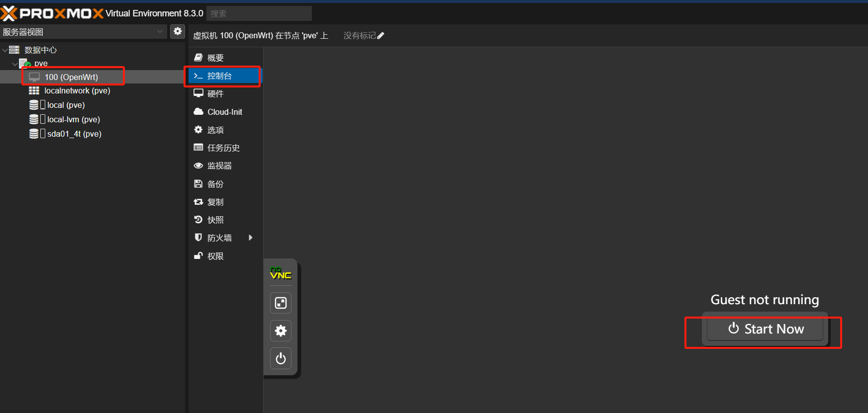Click the 复制 retweet icon
868x413 pixels.
tap(198, 202)
